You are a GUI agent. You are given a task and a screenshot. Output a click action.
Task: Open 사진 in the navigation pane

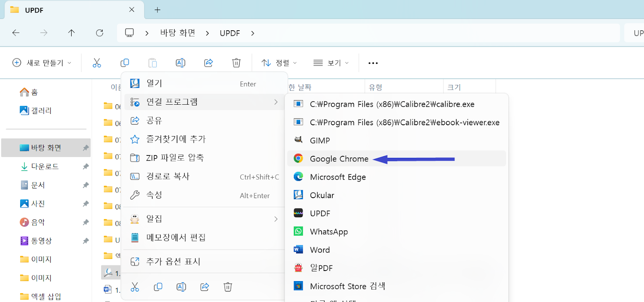coord(32,203)
